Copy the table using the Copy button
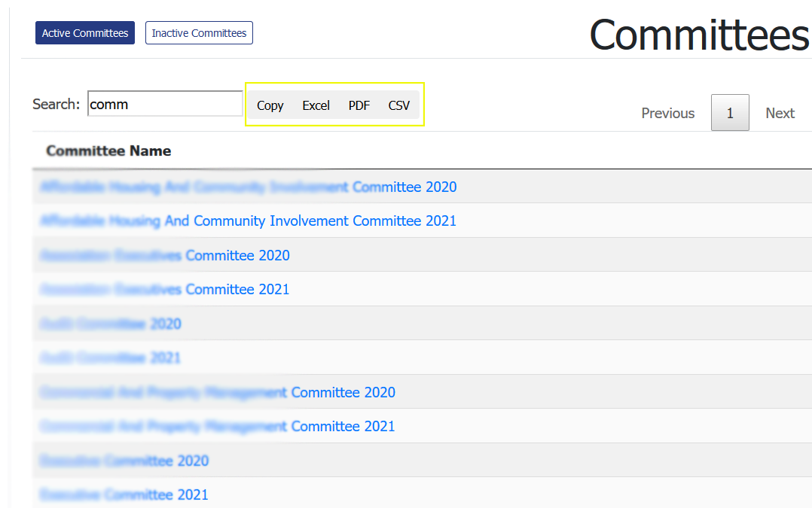 270,105
